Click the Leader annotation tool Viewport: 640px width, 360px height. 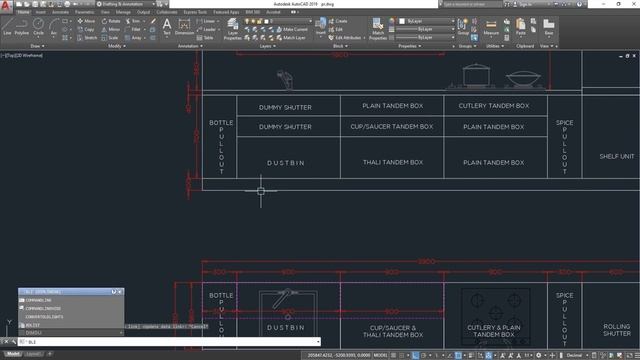tap(207, 29)
